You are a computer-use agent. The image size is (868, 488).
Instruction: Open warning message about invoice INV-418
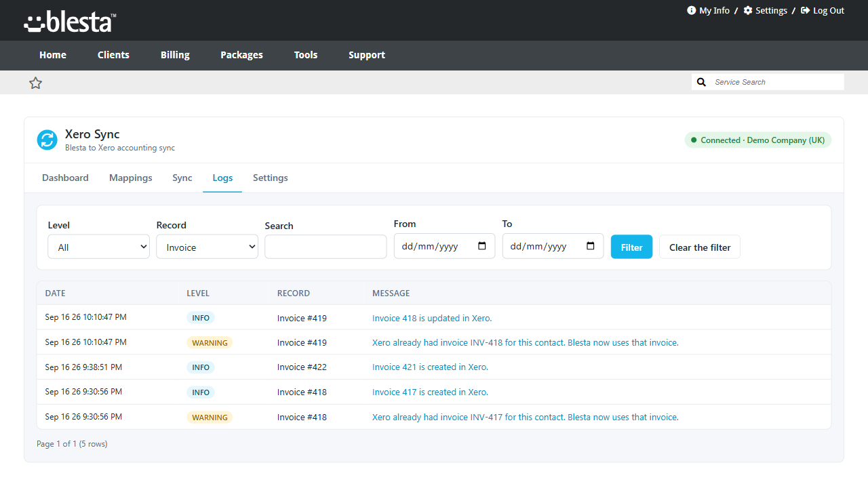coord(526,342)
